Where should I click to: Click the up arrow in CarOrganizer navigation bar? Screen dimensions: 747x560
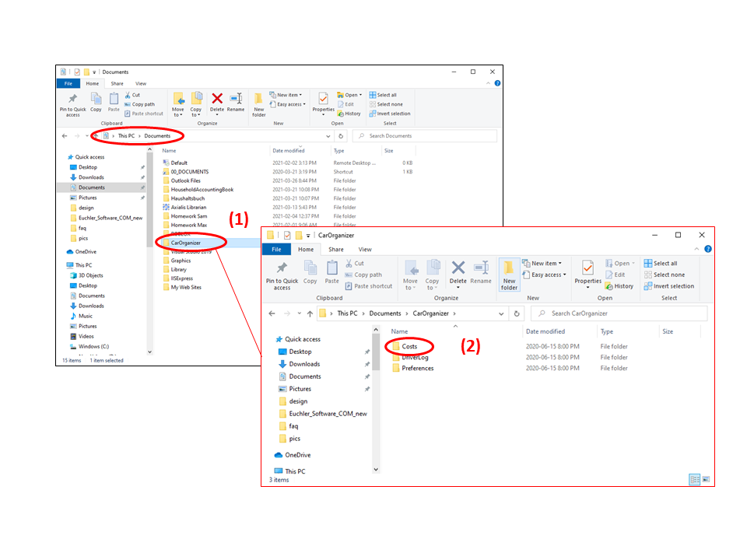pyautogui.click(x=310, y=313)
